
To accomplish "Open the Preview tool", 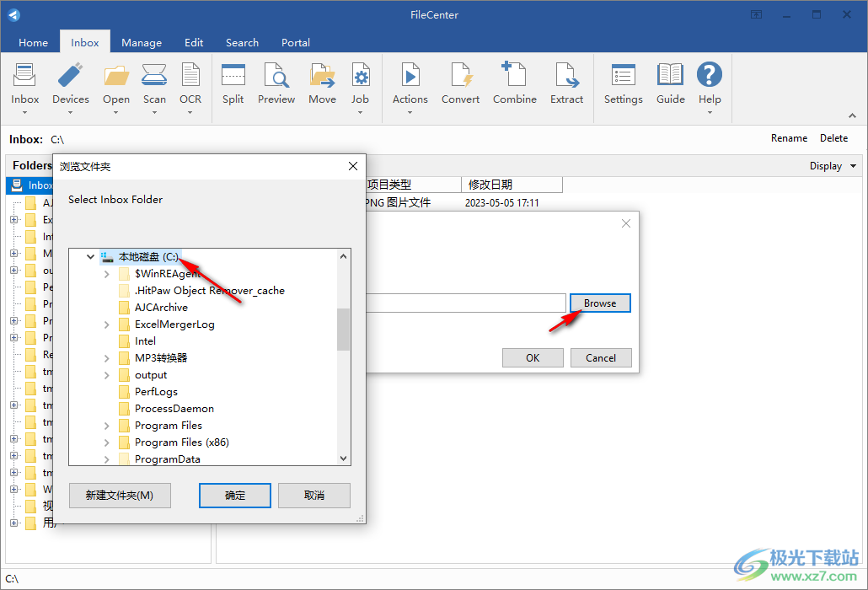I will coord(276,83).
